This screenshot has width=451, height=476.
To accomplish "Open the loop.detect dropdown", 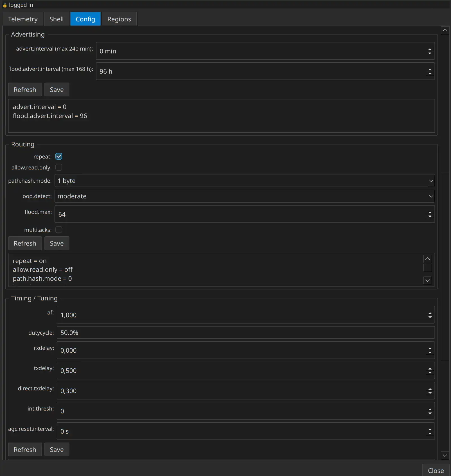I will 244,196.
